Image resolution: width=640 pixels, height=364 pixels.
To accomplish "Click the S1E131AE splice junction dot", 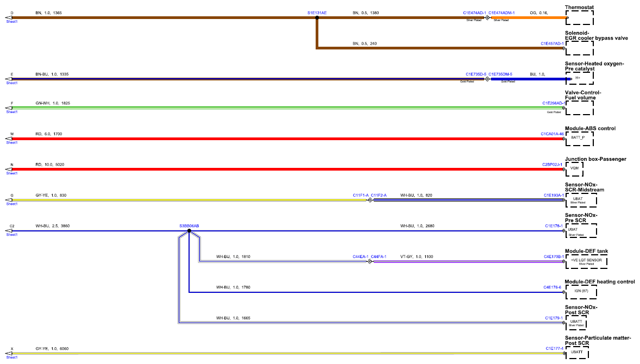I will [x=317, y=17].
